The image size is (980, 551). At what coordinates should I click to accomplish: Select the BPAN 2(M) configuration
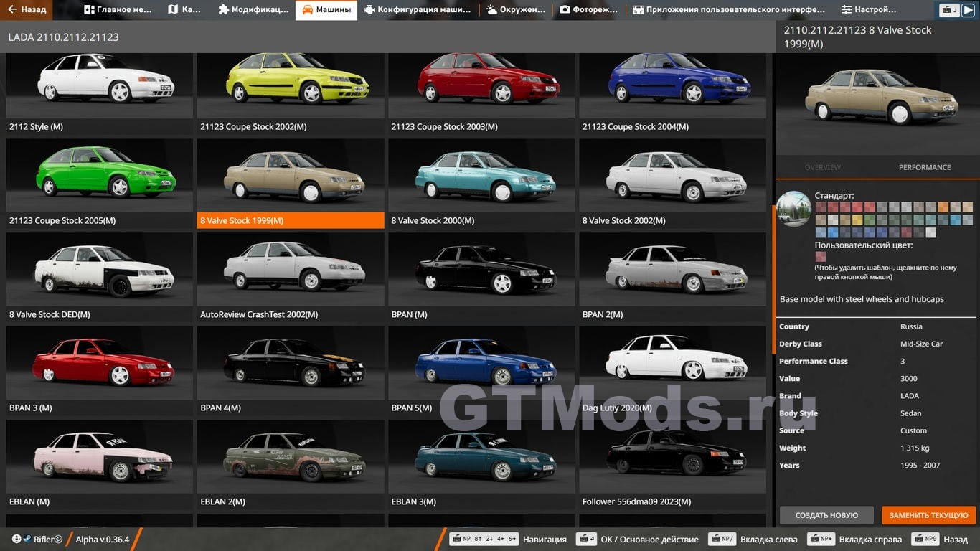pyautogui.click(x=673, y=278)
